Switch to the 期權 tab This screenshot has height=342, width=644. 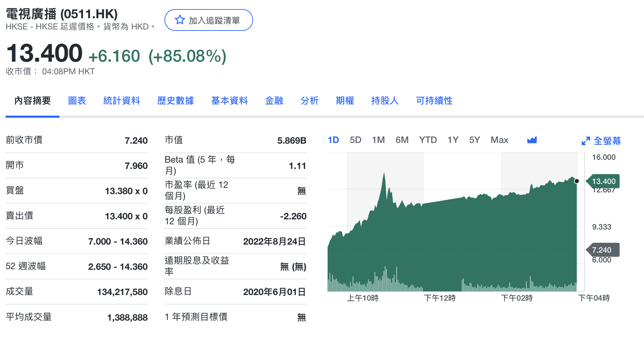345,101
